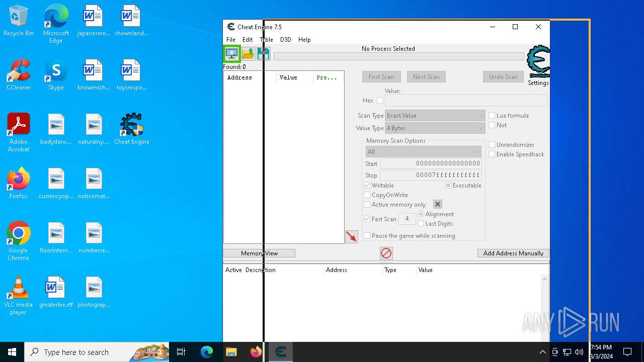This screenshot has height=362, width=644.
Task: Enable Active memory only checkbox
Action: pos(367,205)
